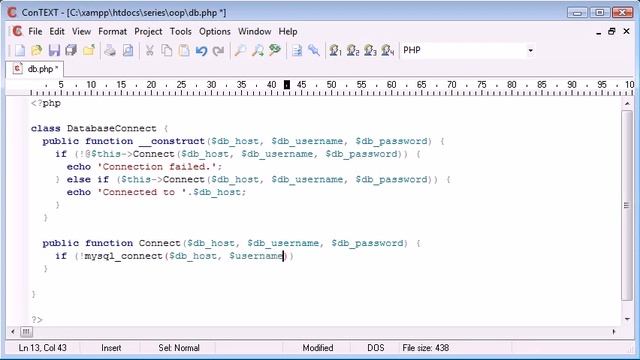Click the word wrap document icon
The image size is (640, 360).
point(297,51)
